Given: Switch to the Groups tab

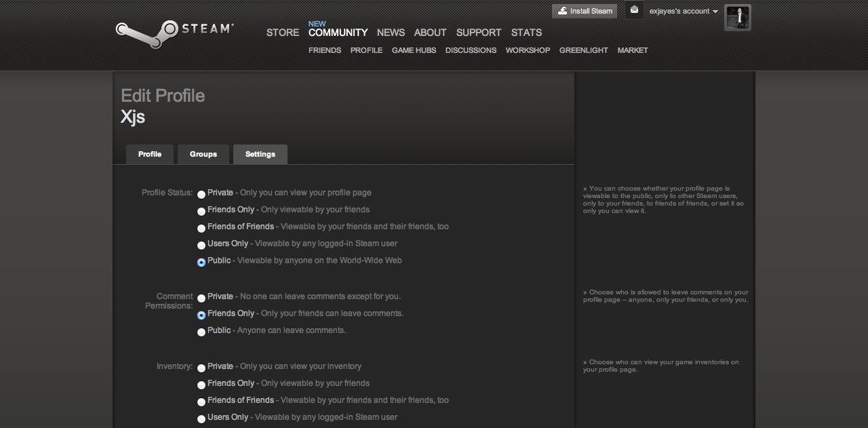Looking at the screenshot, I should click(203, 154).
